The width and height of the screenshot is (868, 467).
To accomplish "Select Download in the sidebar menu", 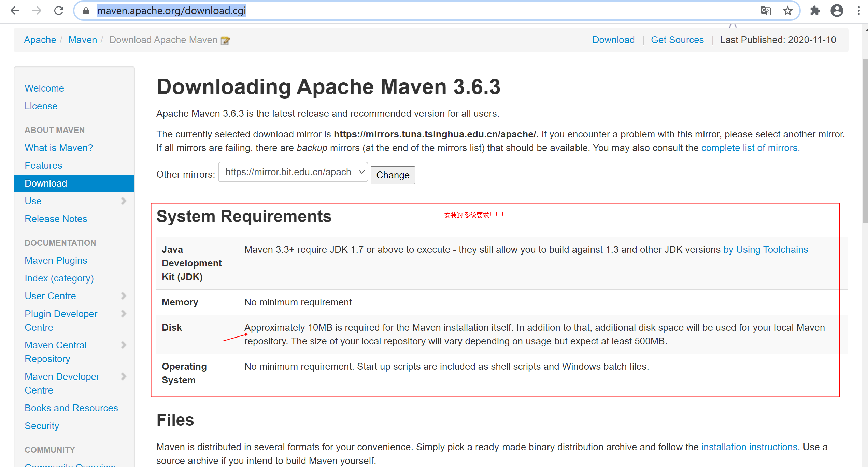I will [46, 183].
